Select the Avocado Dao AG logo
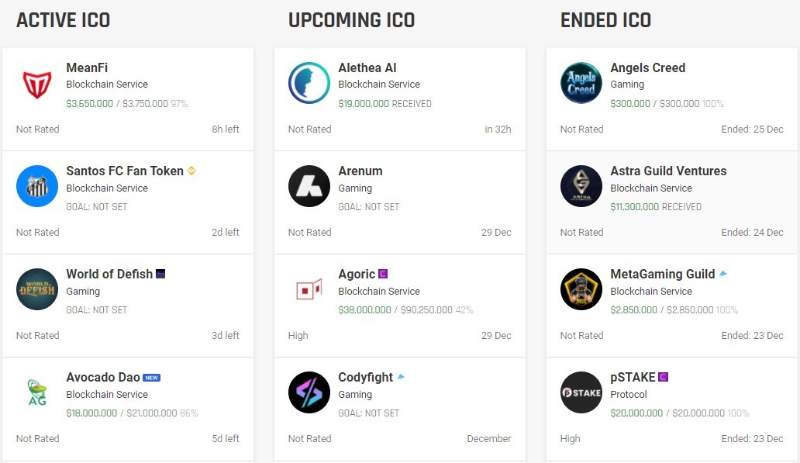Image resolution: width=800 pixels, height=463 pixels. 37,392
